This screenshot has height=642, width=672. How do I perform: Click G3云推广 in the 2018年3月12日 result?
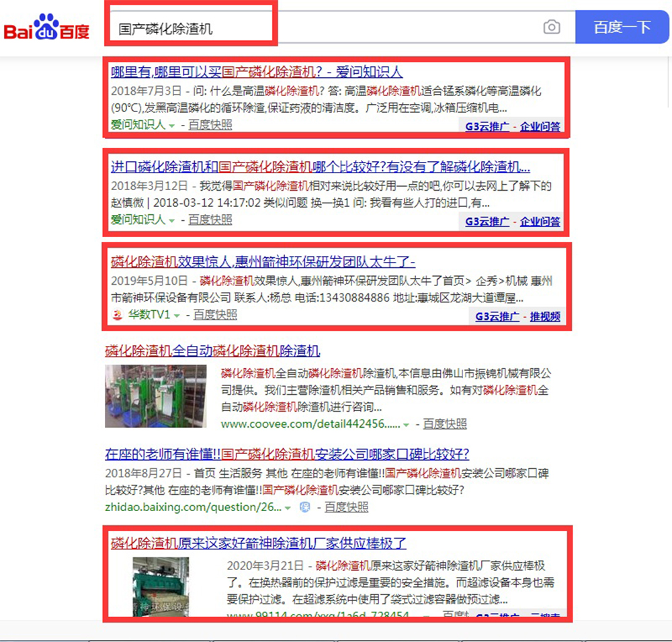487,222
